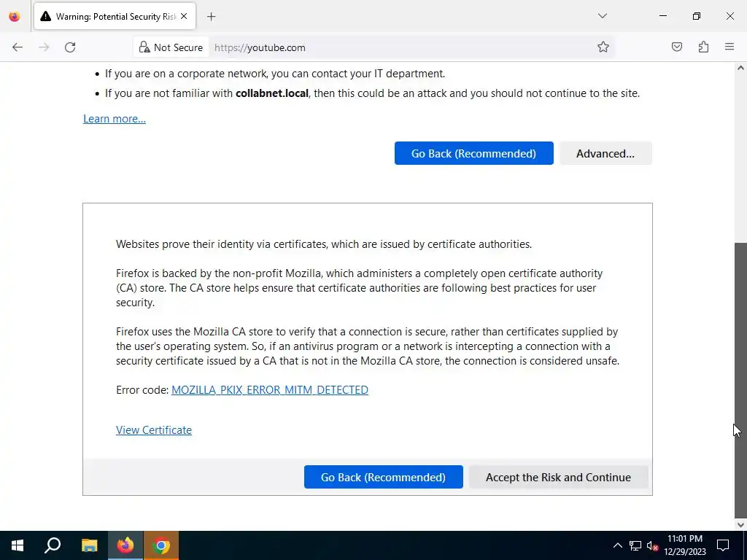This screenshot has width=747, height=560.
Task: Open the Save to Pocket icon
Action: [x=676, y=47]
